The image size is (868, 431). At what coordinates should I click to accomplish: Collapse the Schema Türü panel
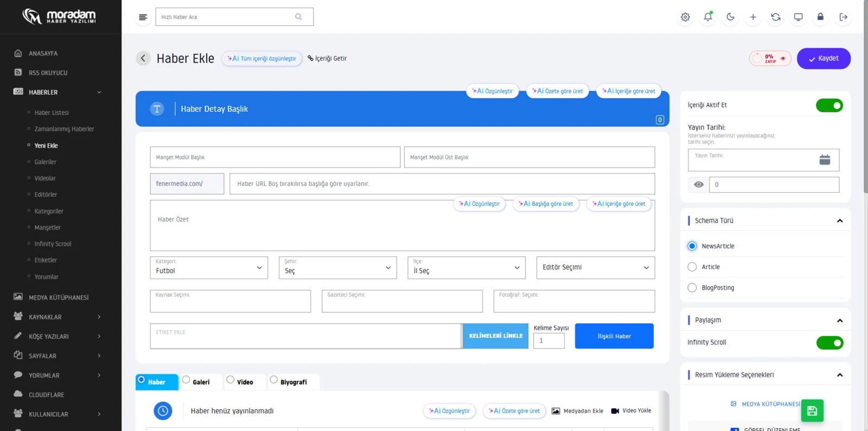pyautogui.click(x=840, y=221)
